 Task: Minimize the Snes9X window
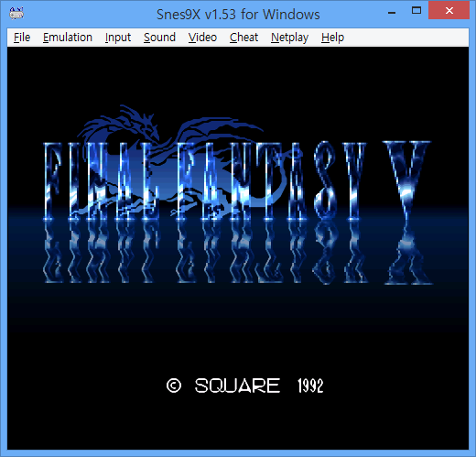coord(392,12)
